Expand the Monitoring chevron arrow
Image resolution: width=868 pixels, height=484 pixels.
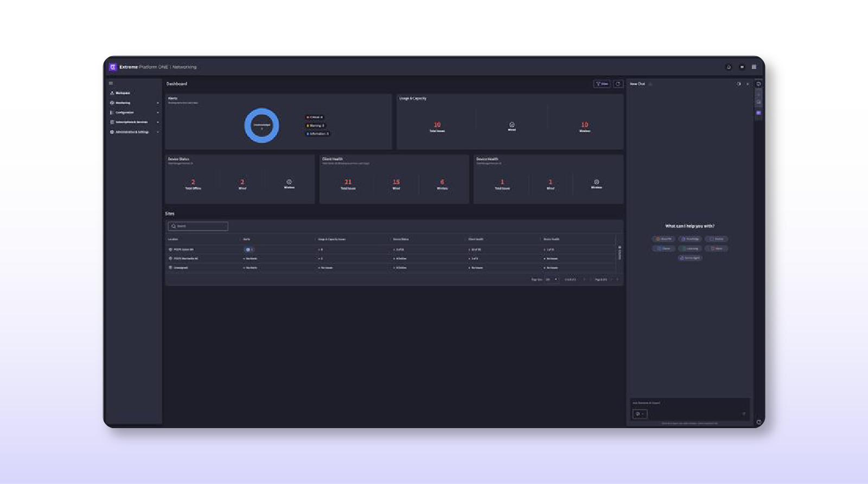click(x=158, y=103)
